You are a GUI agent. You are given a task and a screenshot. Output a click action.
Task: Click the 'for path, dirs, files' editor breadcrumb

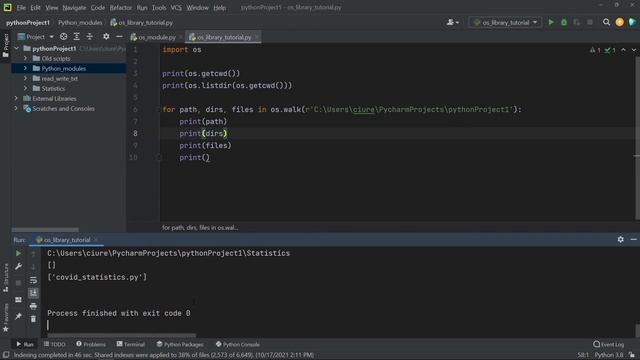[200, 228]
